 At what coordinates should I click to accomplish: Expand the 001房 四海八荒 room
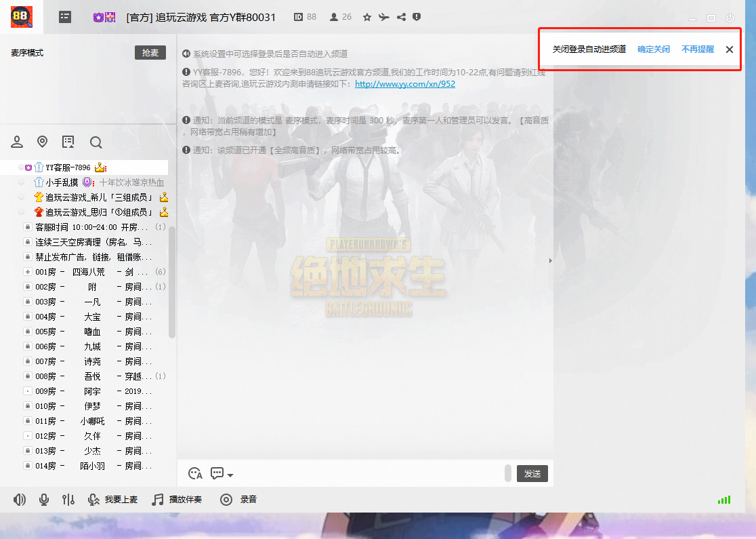pos(28,272)
